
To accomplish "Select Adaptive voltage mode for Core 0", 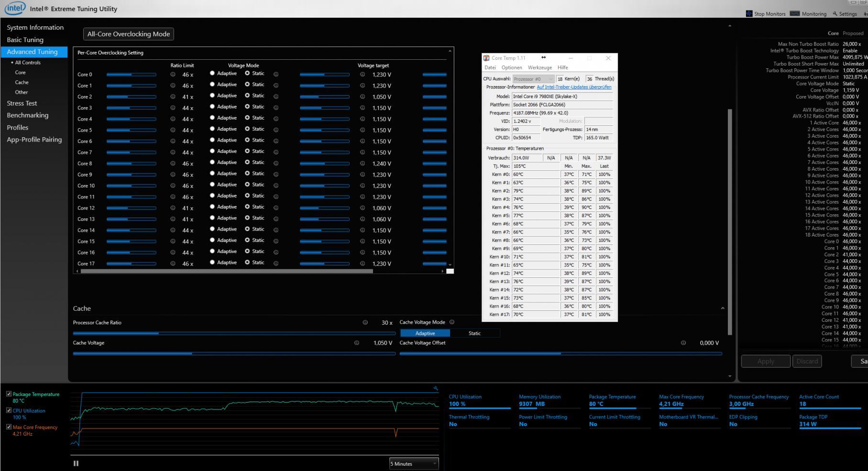I will click(212, 73).
